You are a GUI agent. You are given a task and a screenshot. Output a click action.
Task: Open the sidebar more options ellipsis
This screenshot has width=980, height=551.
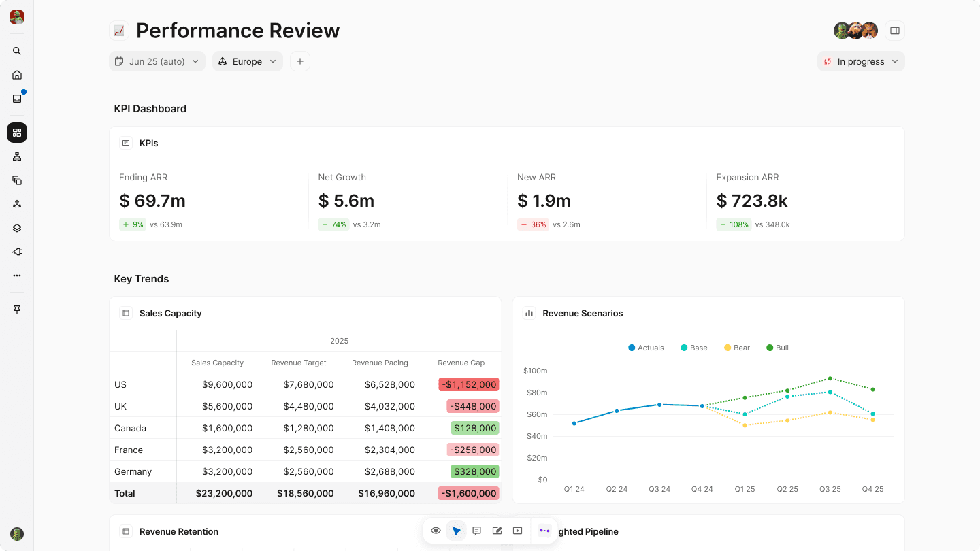[17, 275]
